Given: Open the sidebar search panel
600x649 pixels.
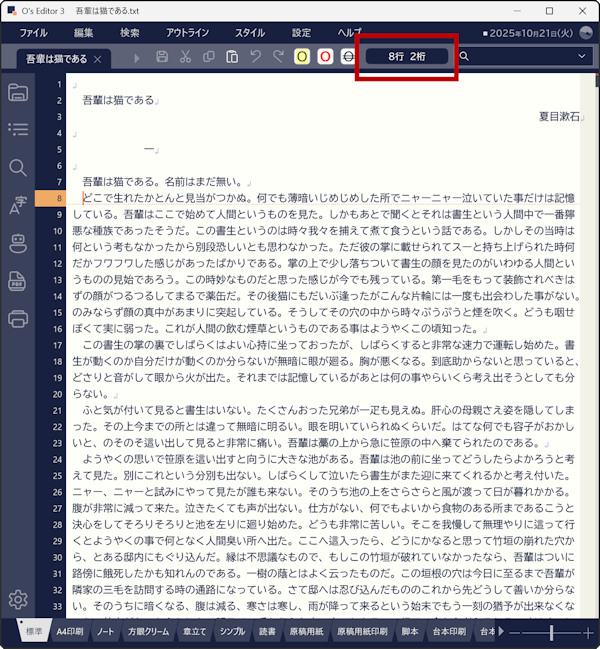Looking at the screenshot, I should pos(17,167).
